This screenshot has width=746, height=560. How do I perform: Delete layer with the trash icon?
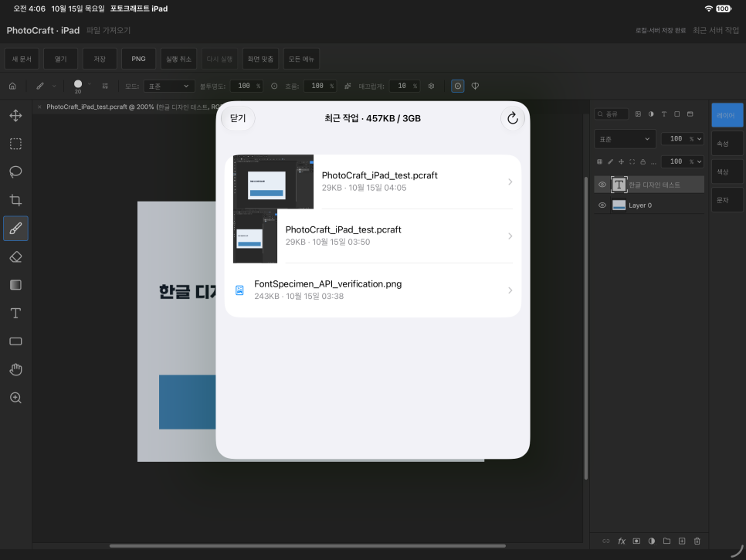pos(697,541)
